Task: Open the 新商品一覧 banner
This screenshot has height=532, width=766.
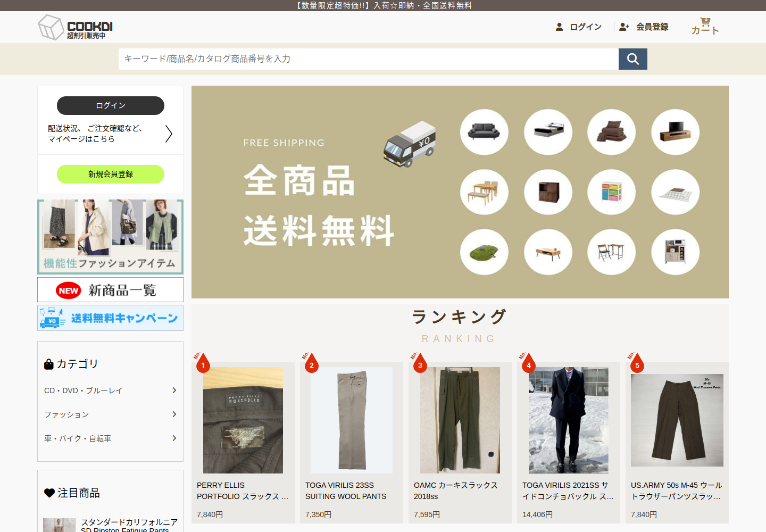Action: (x=111, y=290)
